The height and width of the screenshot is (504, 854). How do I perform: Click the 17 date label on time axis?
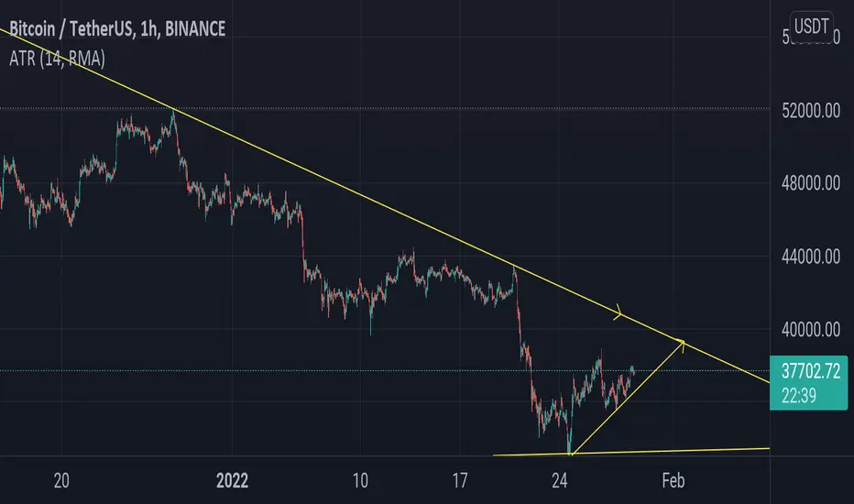coord(460,480)
